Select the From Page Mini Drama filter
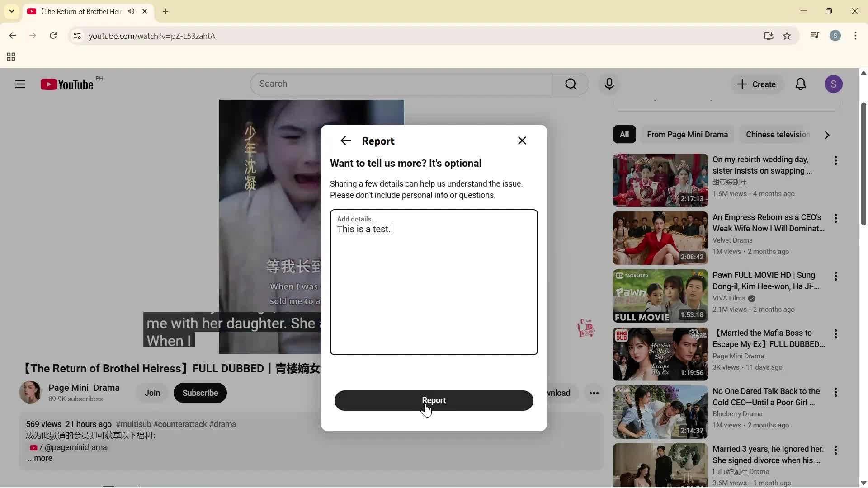The height and width of the screenshot is (488, 868). click(x=688, y=134)
